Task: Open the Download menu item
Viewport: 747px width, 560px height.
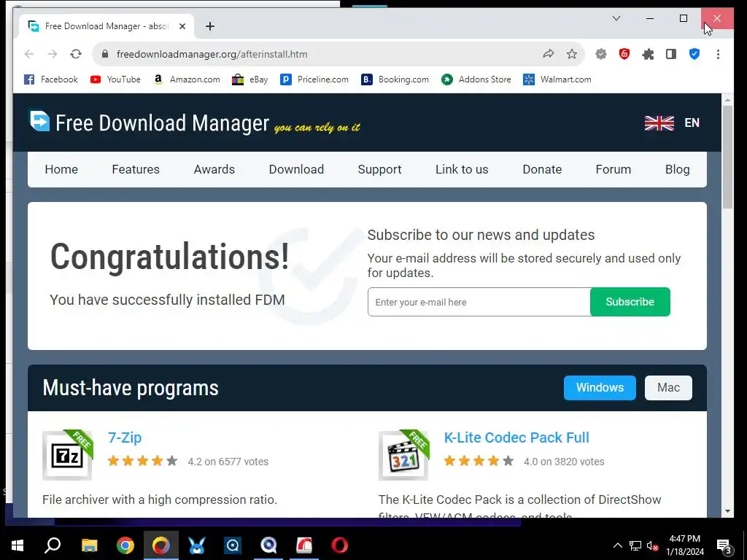Action: tap(296, 169)
